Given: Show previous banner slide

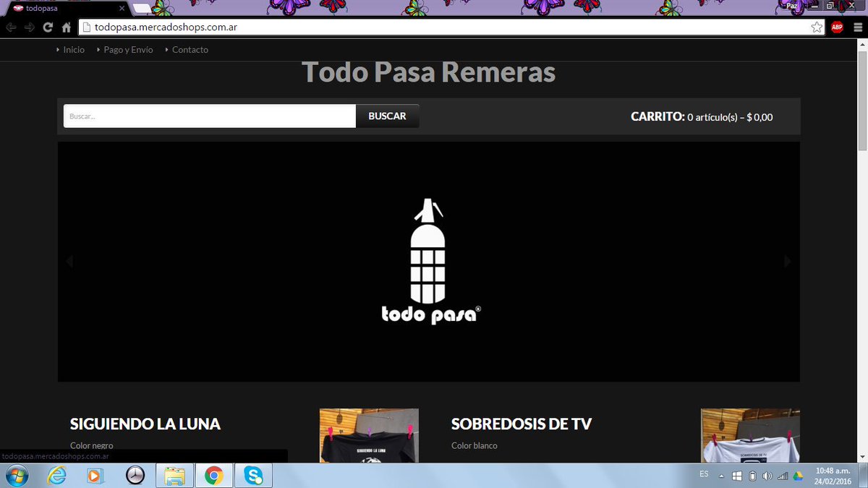Looking at the screenshot, I should [x=69, y=261].
